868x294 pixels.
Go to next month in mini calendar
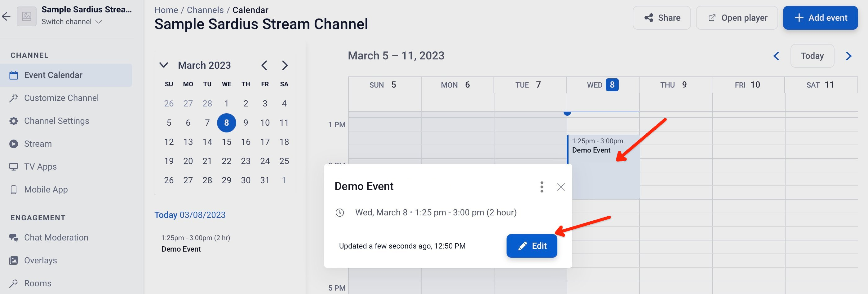click(285, 65)
